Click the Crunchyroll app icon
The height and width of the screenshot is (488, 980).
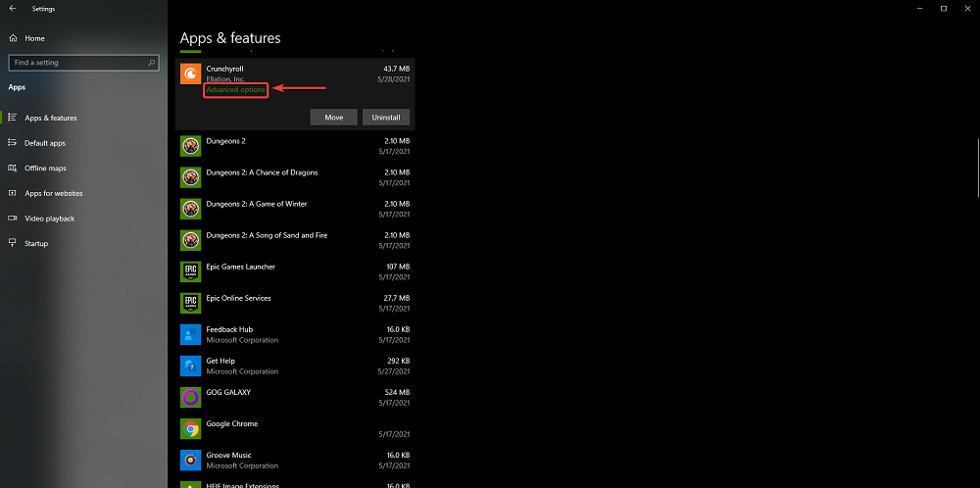click(x=190, y=73)
